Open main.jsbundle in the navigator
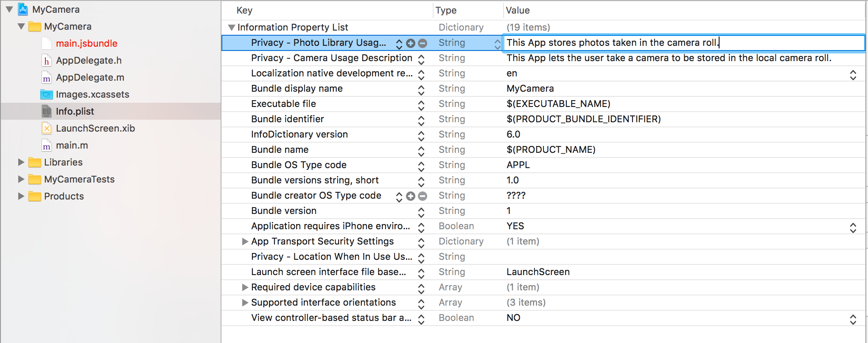 (87, 43)
